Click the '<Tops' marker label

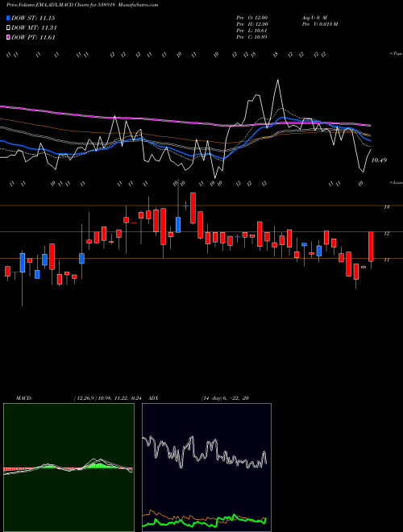[x=396, y=54]
